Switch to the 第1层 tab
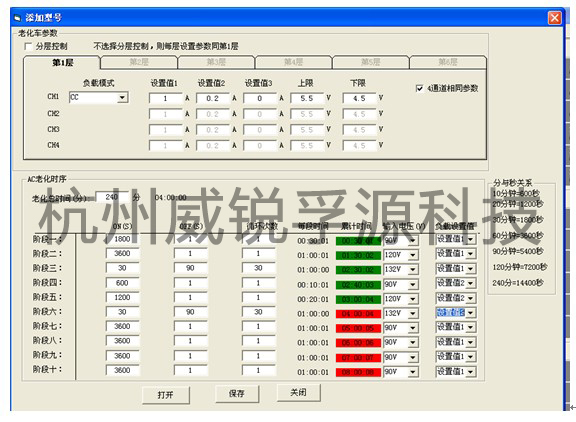The width and height of the screenshot is (576, 422). [62, 62]
